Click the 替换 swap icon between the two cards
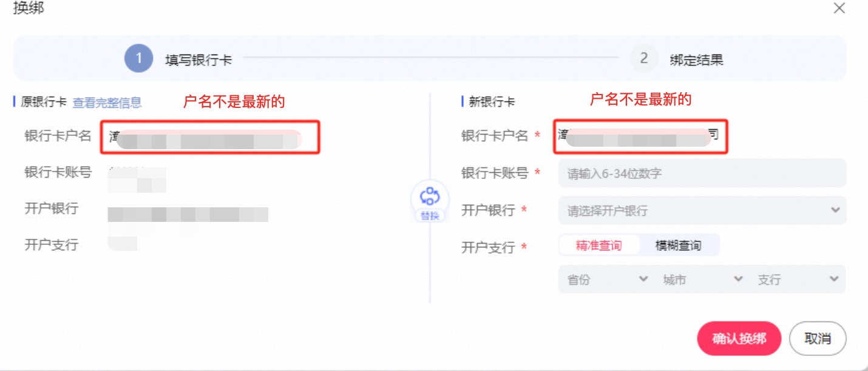 click(430, 197)
